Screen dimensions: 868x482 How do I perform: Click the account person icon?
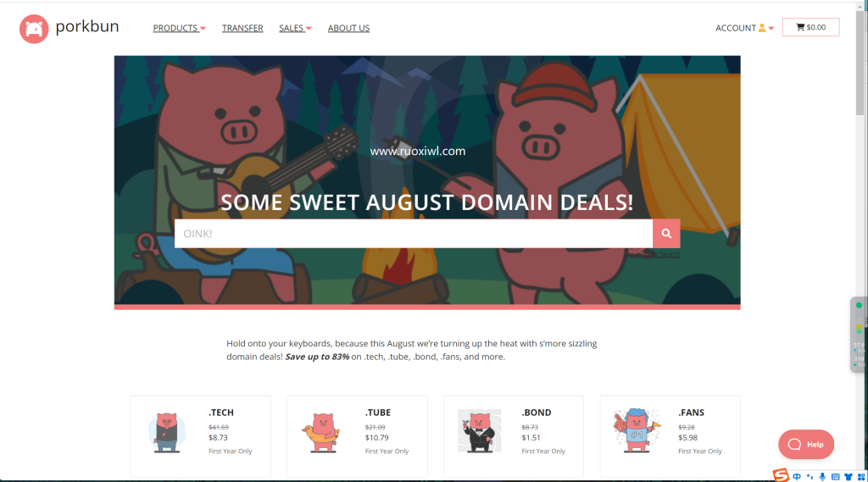pyautogui.click(x=762, y=28)
